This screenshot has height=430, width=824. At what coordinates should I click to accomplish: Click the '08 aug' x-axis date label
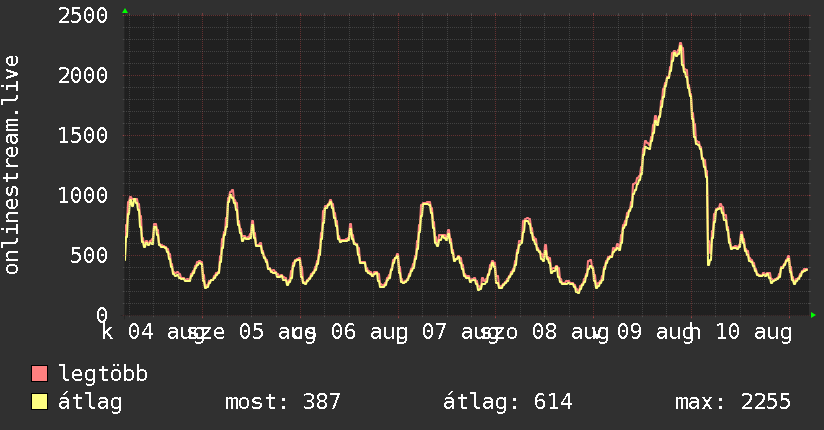(570, 333)
